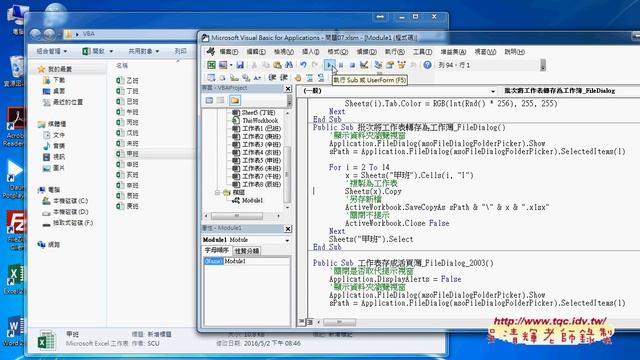Open the Insert UserForm dropdown arrow
The width and height of the screenshot is (640, 360).
[x=231, y=65]
